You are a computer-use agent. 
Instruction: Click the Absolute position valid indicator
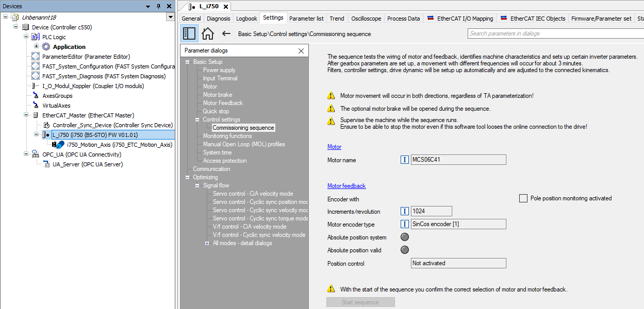click(405, 250)
